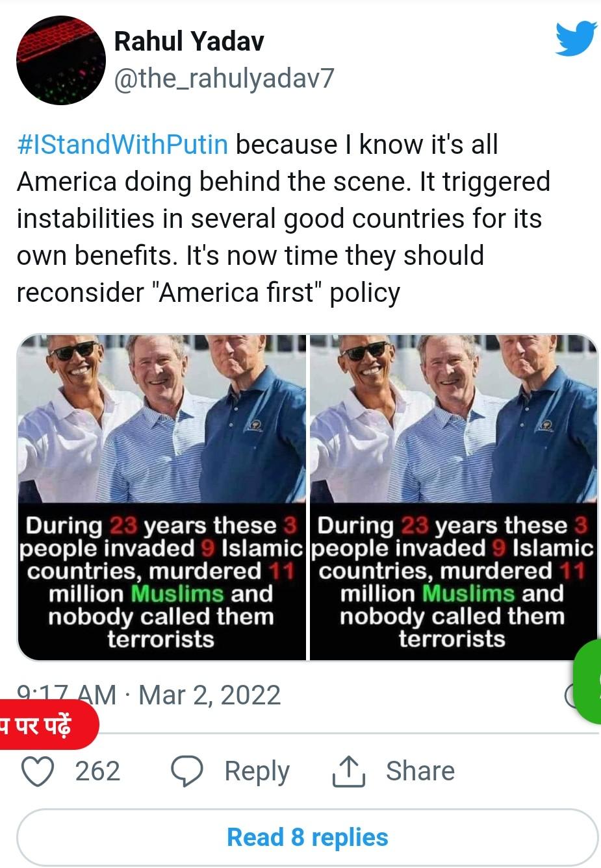Tap the tweet body text

pyautogui.click(x=283, y=219)
